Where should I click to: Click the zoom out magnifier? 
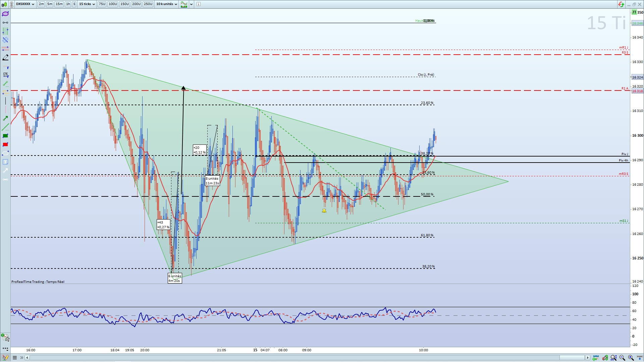click(x=622, y=358)
